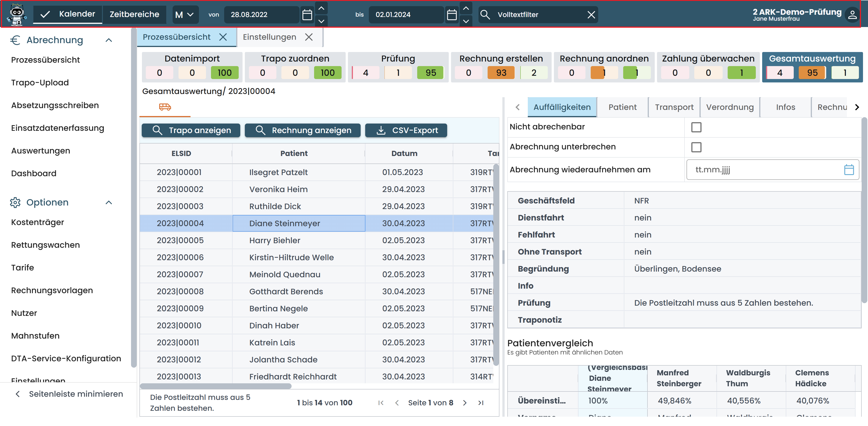Image resolution: width=868 pixels, height=426 pixels.
Task: Click the 'Rechnung anzeigen' button
Action: point(302,130)
